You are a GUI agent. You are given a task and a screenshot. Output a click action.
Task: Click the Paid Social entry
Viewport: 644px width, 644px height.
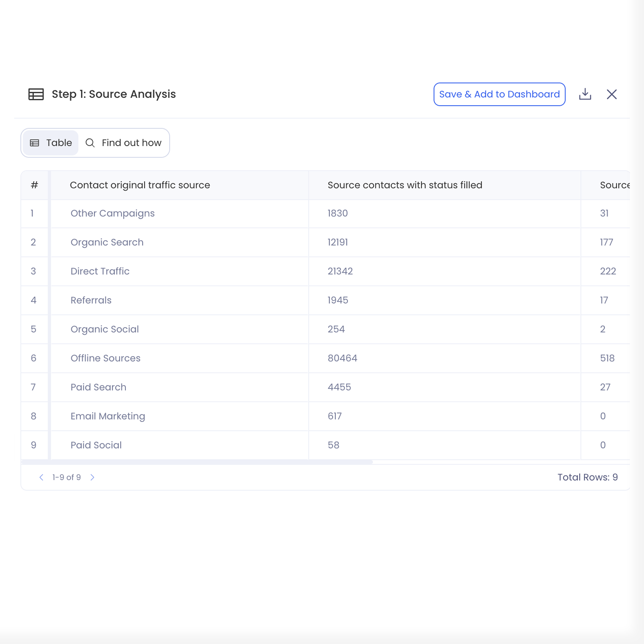click(x=96, y=445)
